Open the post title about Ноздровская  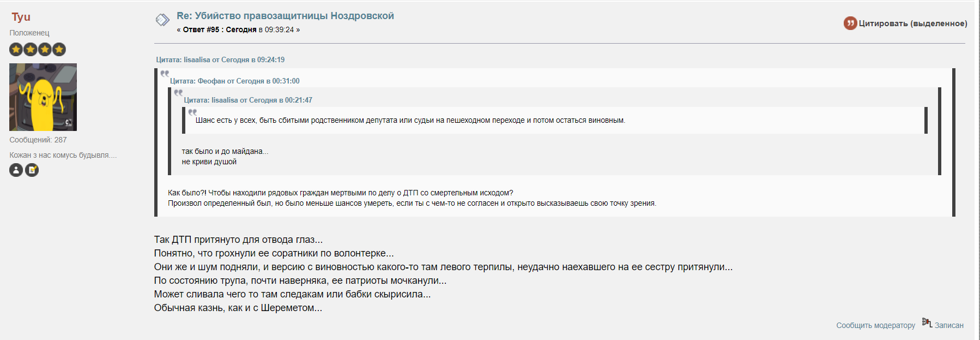coord(285,16)
